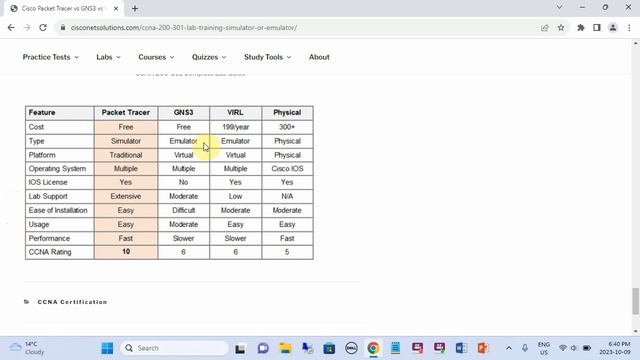Open the Chrome profile menu
This screenshot has width=640, height=360.
613,28
